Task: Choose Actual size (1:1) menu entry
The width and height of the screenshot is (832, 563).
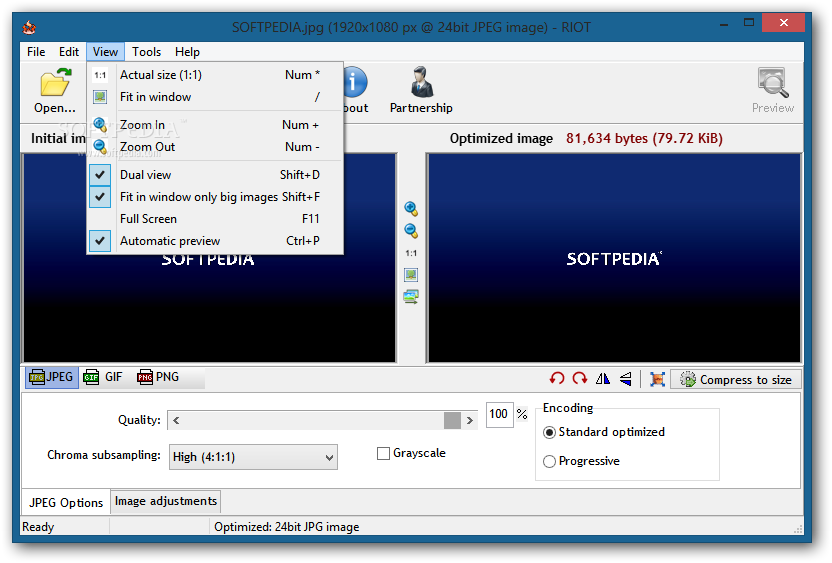Action: coord(215,75)
